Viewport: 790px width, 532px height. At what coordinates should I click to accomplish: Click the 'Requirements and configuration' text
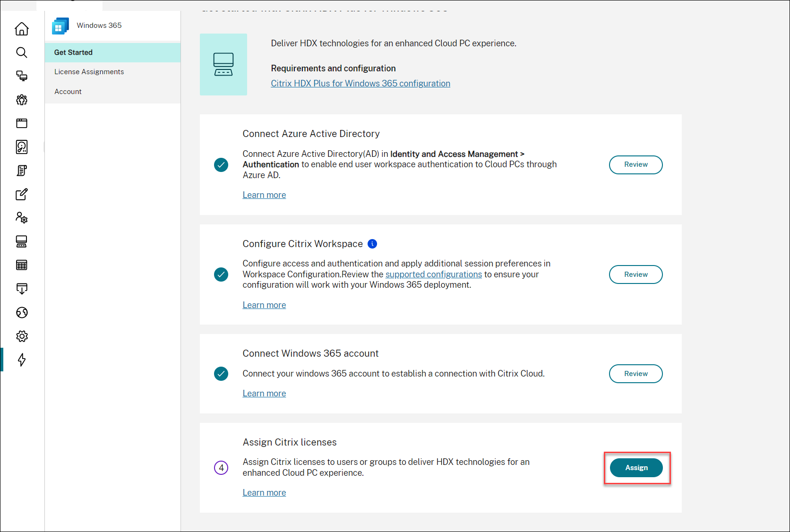pyautogui.click(x=333, y=69)
